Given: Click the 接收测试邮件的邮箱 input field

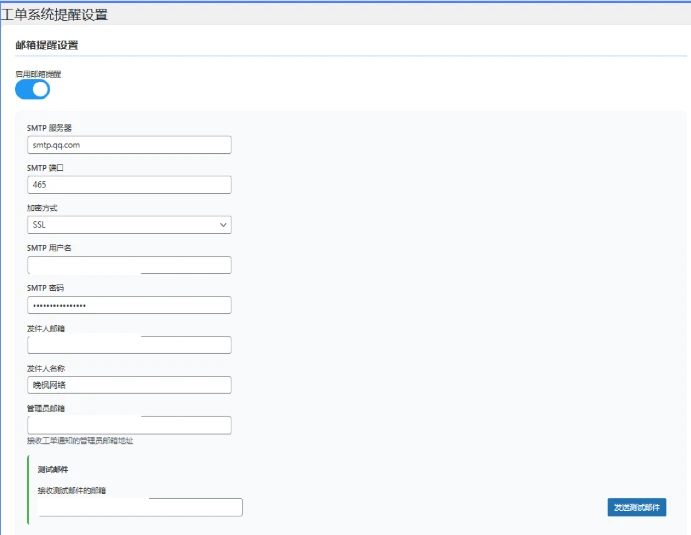Looking at the screenshot, I should [140, 507].
